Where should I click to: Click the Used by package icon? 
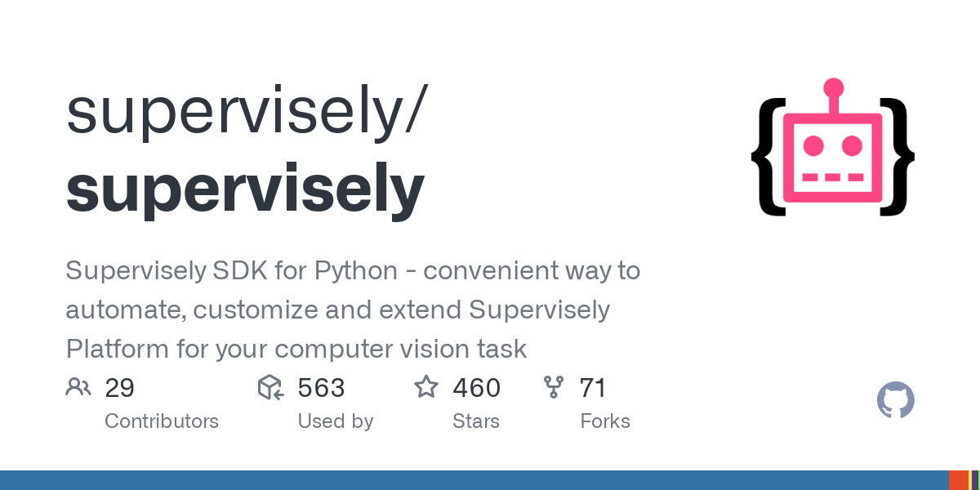click(x=270, y=387)
